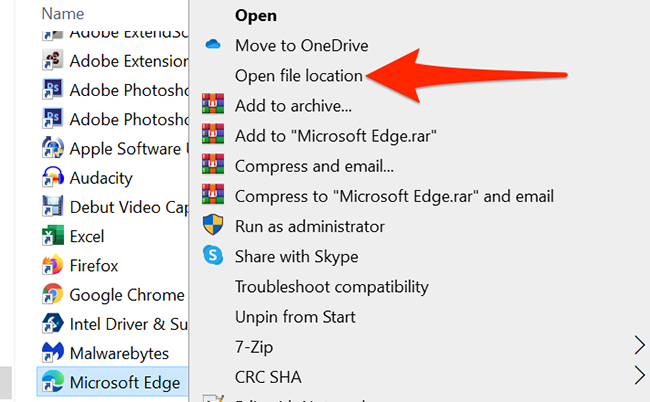Click the OneDrive cloud icon

[212, 45]
